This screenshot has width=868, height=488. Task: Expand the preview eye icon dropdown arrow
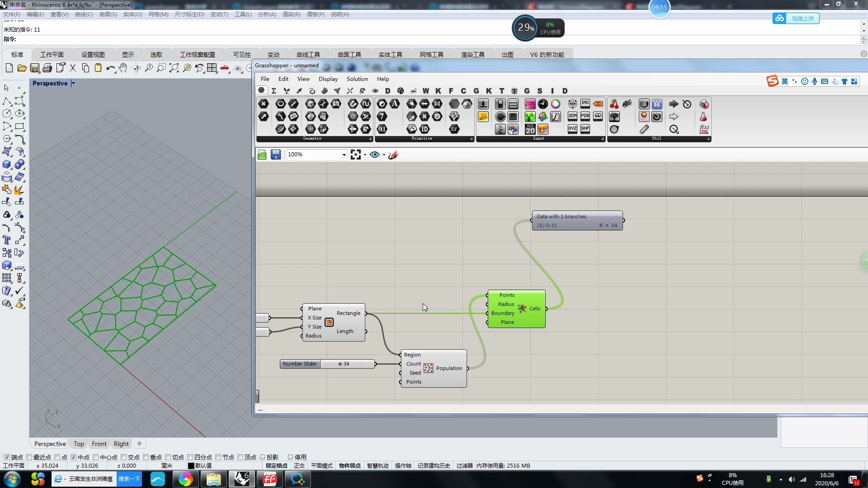(384, 155)
